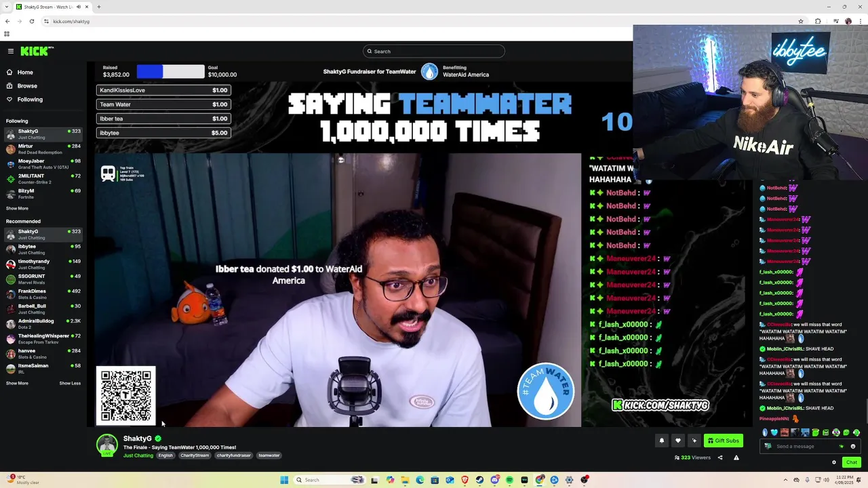Select the English language tag
Screen dimensions: 868x488
165,455
